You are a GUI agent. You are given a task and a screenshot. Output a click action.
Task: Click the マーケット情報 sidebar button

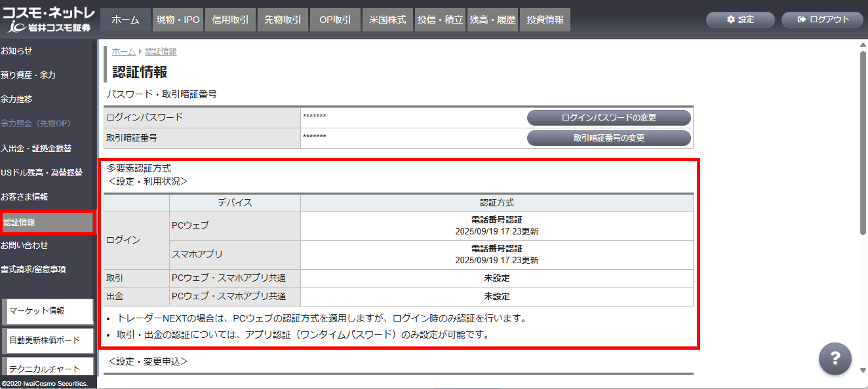tap(49, 311)
